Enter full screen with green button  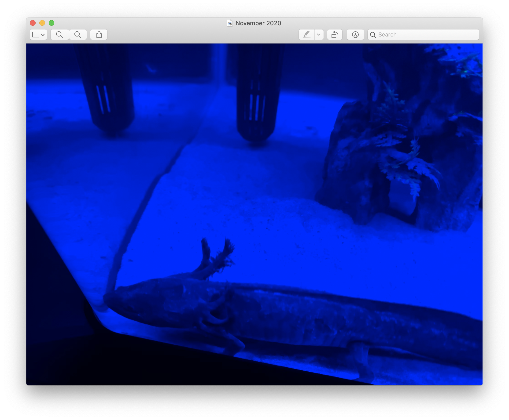[51, 23]
